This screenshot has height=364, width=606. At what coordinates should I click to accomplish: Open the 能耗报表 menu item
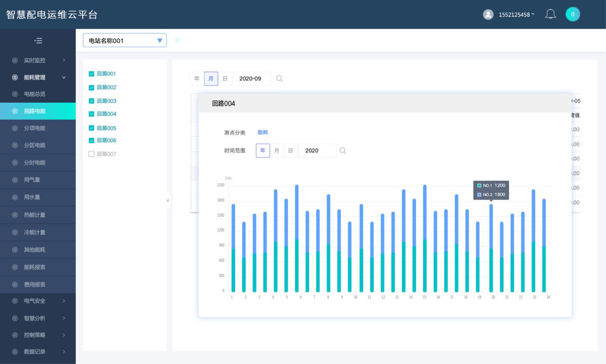coord(38,267)
